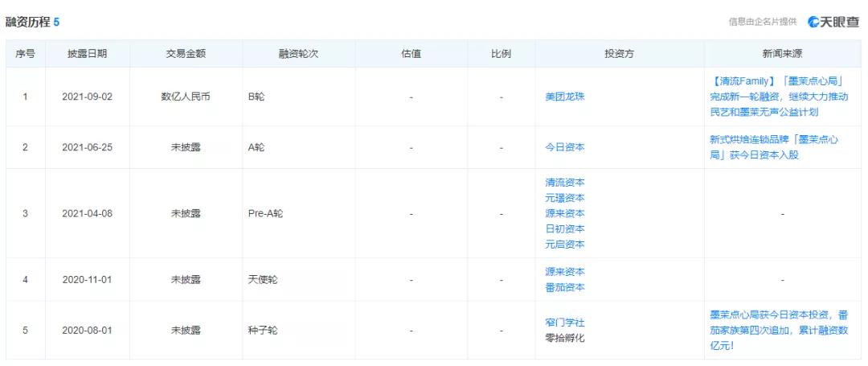
Task: Open investor link 美团龙珠
Action: click(565, 97)
